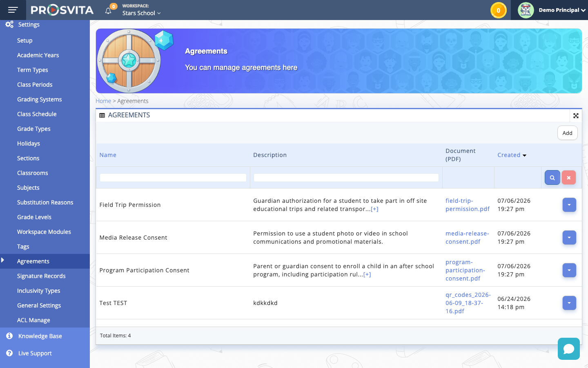Focus the Description filter field
The width and height of the screenshot is (588, 368).
(346, 177)
